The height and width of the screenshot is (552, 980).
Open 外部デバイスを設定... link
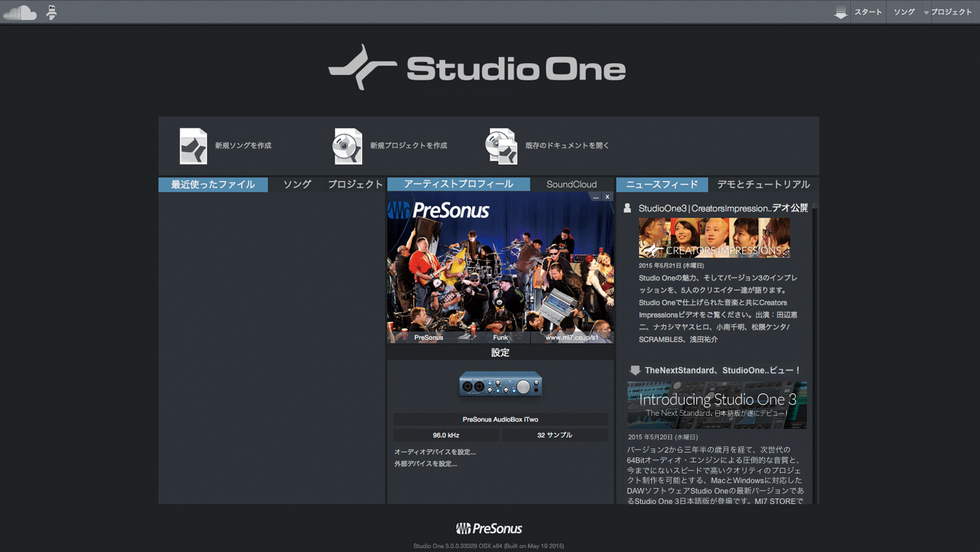(x=425, y=464)
